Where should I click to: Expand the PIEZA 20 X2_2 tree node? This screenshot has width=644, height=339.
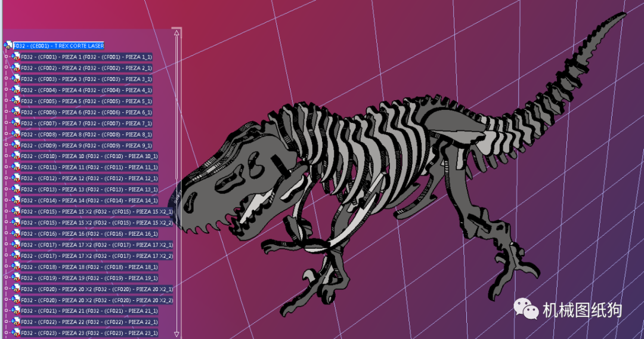(6, 300)
